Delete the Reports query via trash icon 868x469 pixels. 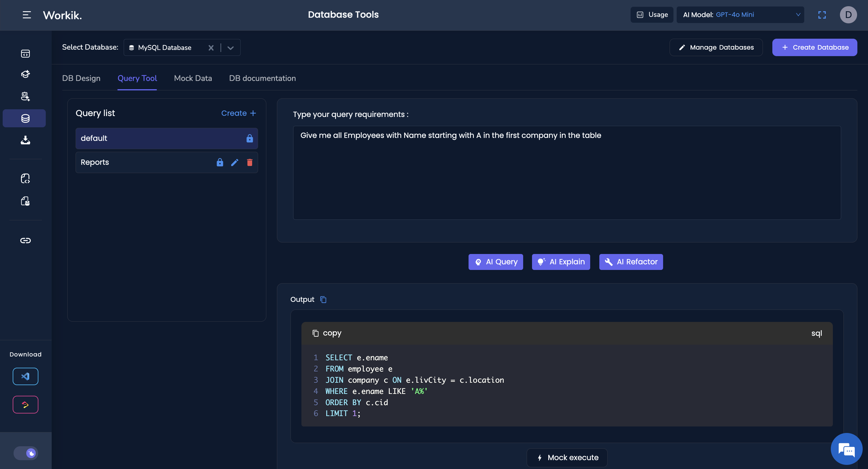coord(250,162)
